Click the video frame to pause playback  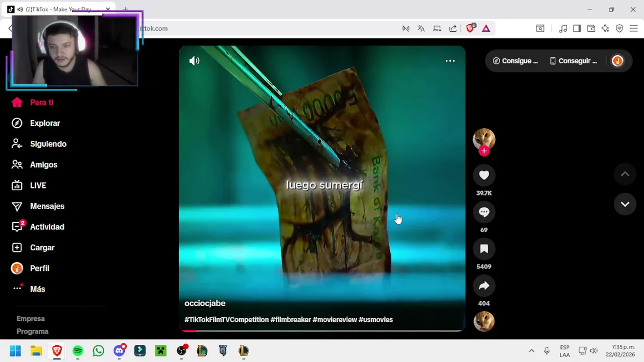(322, 189)
